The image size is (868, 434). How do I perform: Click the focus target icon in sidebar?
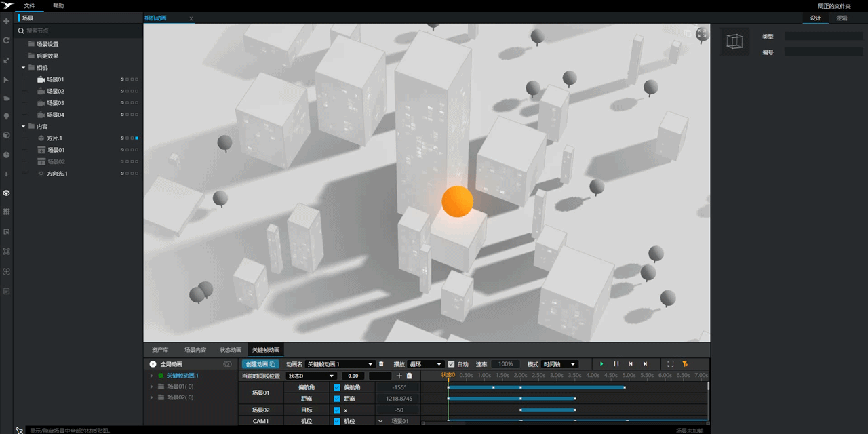pyautogui.click(x=7, y=271)
